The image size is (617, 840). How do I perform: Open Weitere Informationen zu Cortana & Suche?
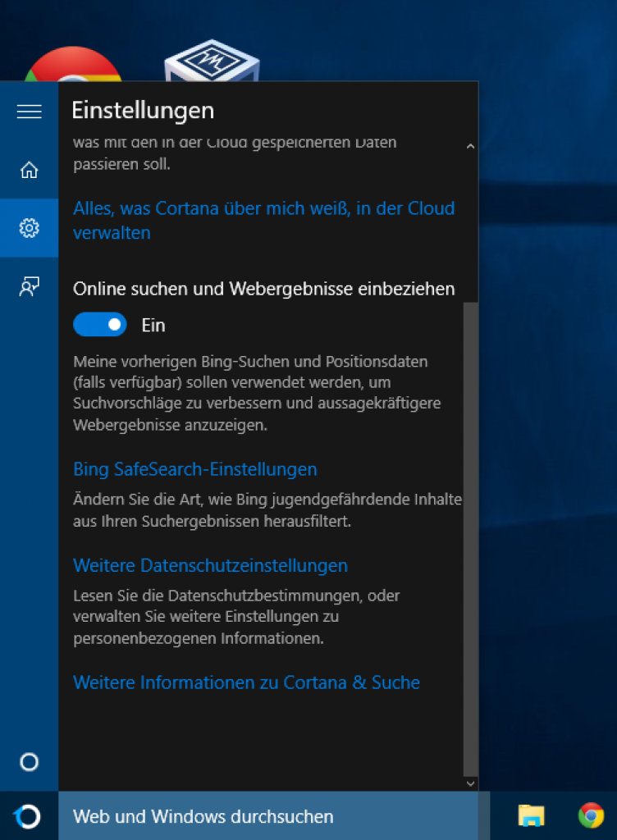point(246,682)
